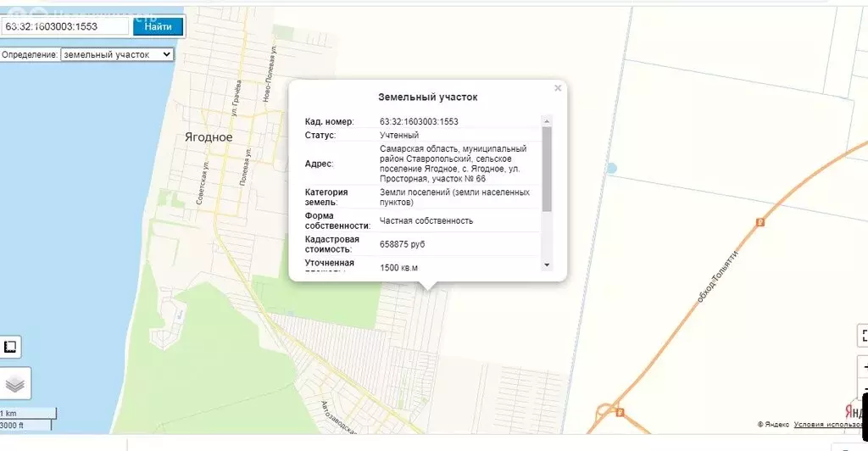Click the road marker icon near the interchange

point(620,412)
